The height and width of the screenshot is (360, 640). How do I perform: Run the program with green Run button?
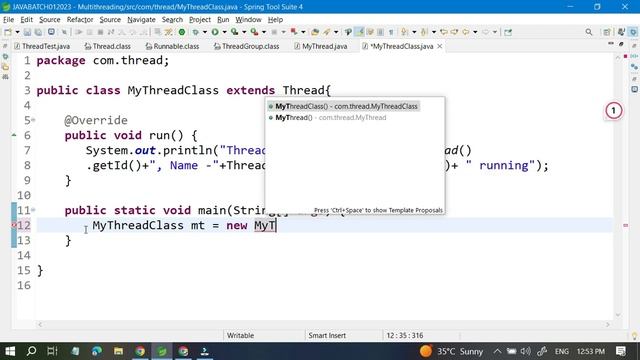(215, 32)
